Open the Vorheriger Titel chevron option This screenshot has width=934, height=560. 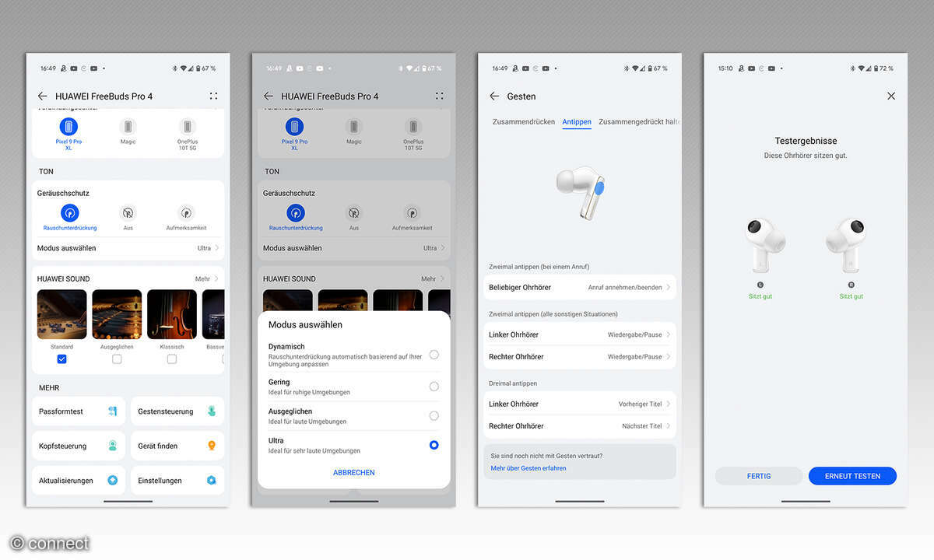tap(668, 404)
